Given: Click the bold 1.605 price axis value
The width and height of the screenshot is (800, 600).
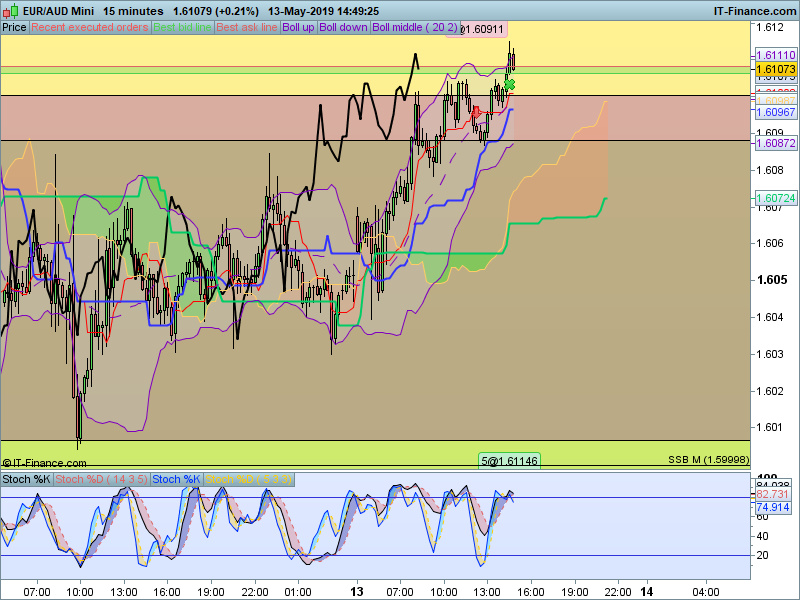Looking at the screenshot, I should (772, 280).
